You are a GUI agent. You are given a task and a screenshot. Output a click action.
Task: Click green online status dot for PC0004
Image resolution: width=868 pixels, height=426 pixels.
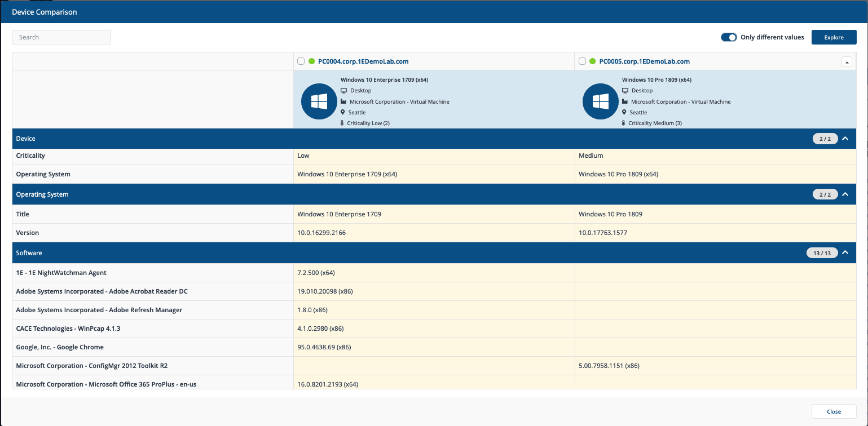[311, 61]
